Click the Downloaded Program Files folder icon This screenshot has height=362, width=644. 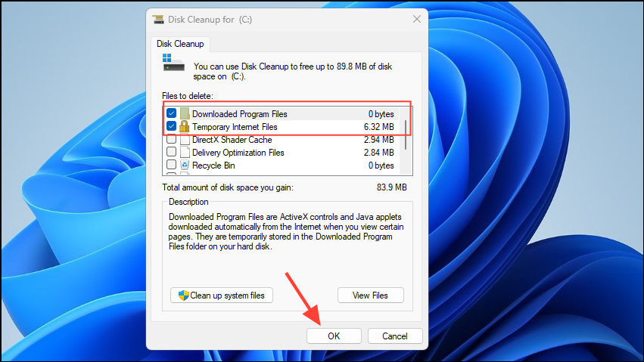(x=185, y=113)
